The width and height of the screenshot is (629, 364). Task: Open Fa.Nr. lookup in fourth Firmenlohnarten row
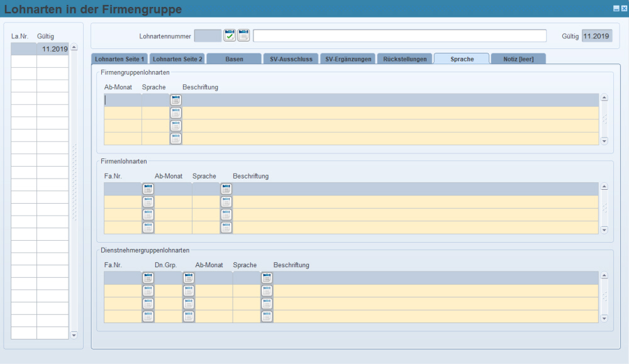click(148, 228)
